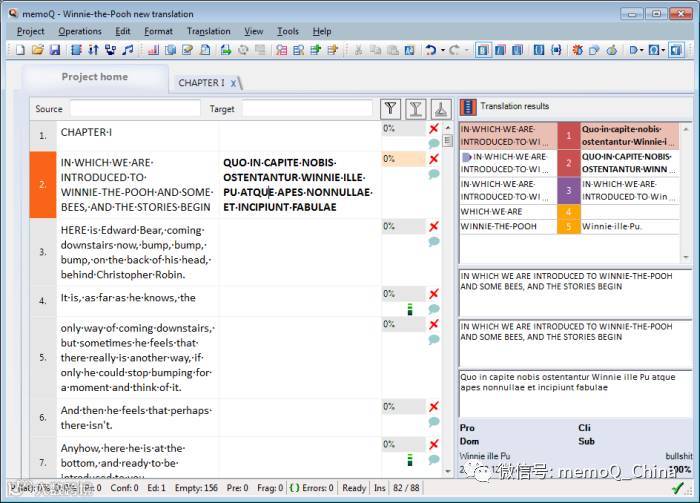
Task: Open the Operations menu
Action: pos(80,31)
